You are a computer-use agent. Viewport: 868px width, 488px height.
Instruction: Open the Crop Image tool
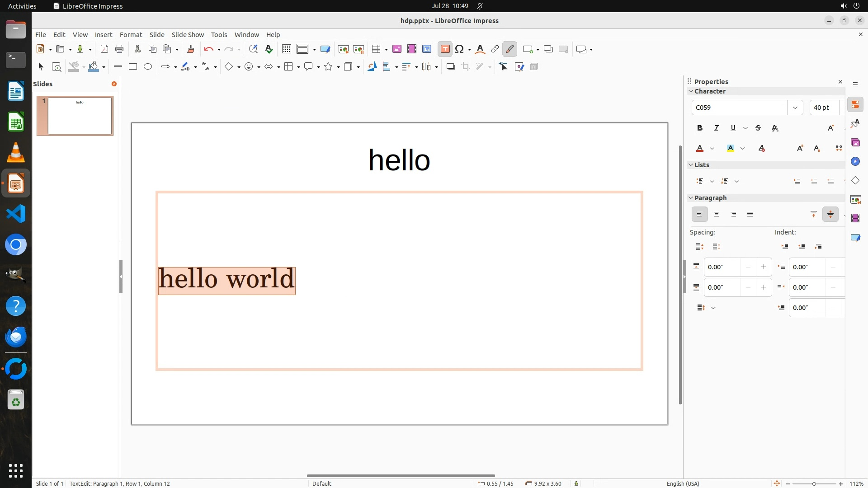[x=466, y=67]
